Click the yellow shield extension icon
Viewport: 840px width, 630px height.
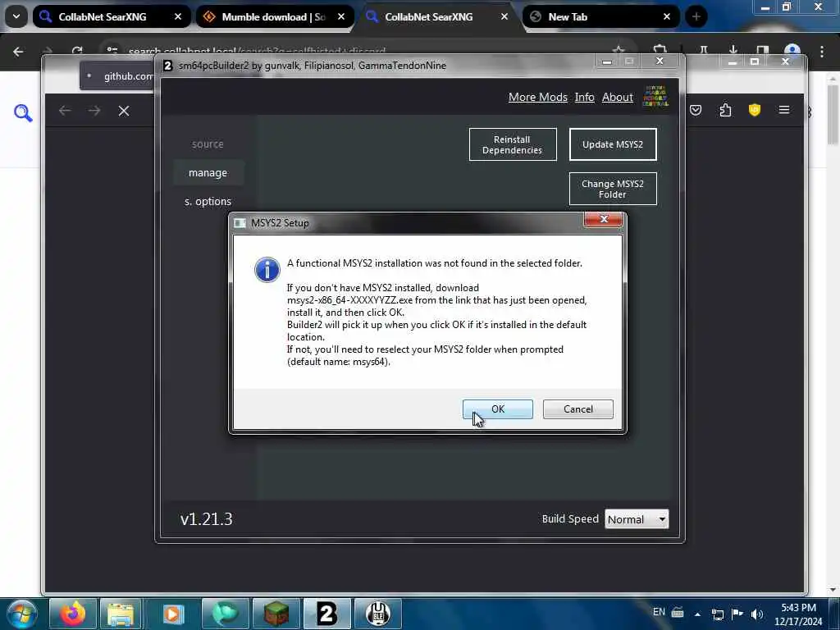click(x=755, y=111)
